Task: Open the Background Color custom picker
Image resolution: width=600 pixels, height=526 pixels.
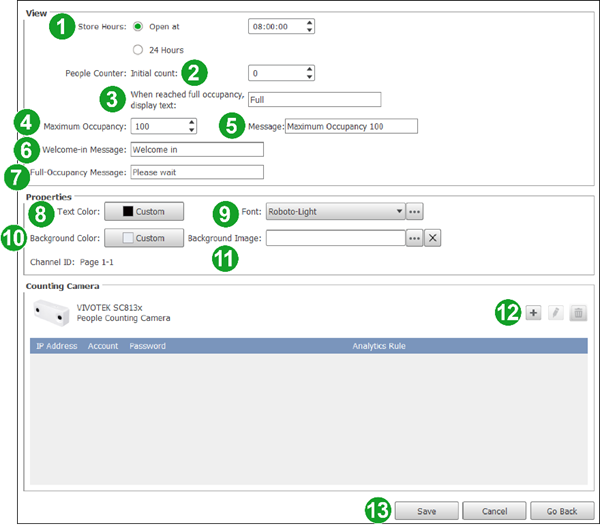Action: (x=144, y=238)
